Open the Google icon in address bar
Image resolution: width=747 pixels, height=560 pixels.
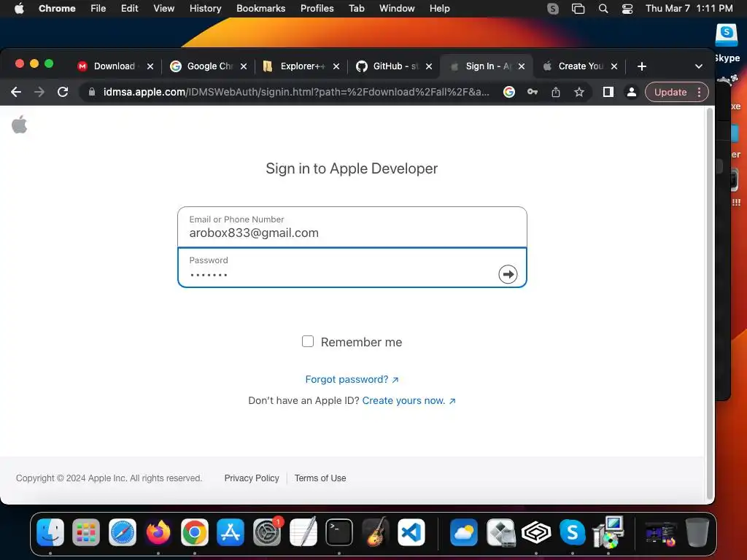tap(508, 92)
